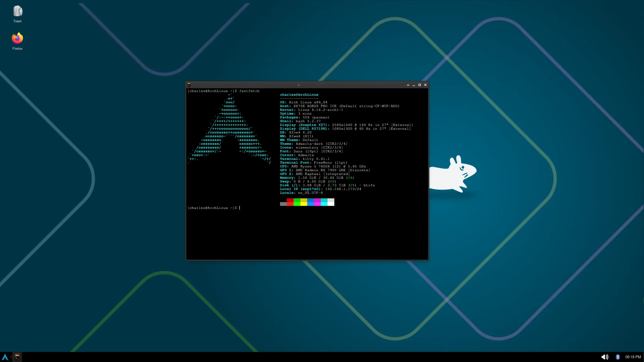Click the 'Locale: en_US.UTF-8' line
The image size is (644, 362).
301,193
